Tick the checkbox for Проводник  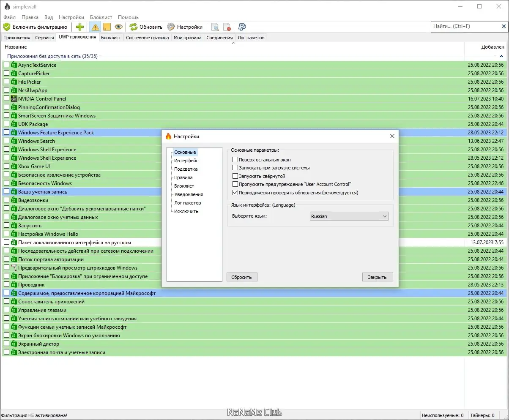tap(6, 284)
